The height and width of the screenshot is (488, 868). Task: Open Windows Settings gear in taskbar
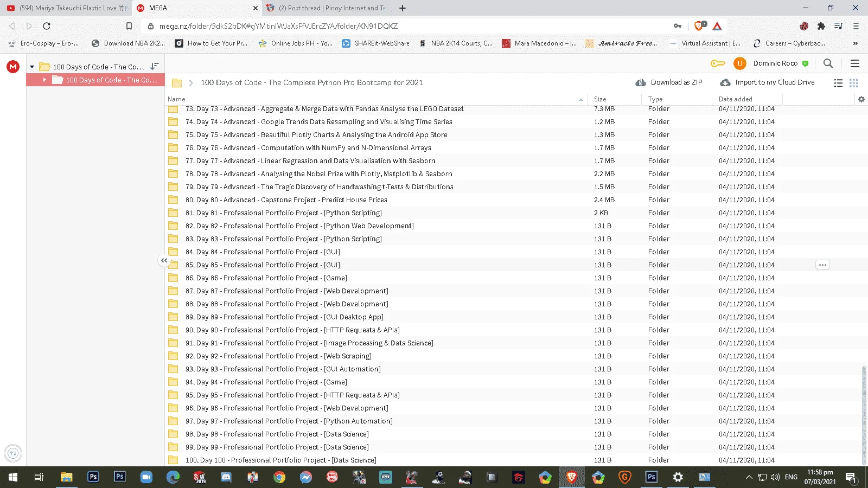678,477
